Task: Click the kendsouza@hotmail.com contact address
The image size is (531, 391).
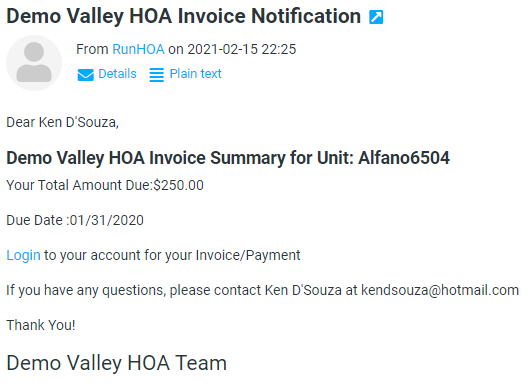Action: [440, 290]
